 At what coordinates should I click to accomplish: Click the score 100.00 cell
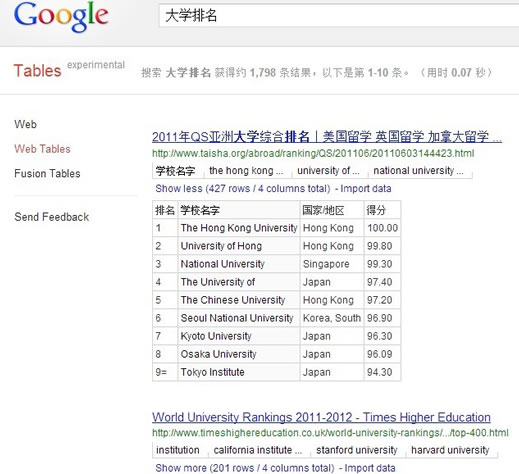click(x=382, y=228)
